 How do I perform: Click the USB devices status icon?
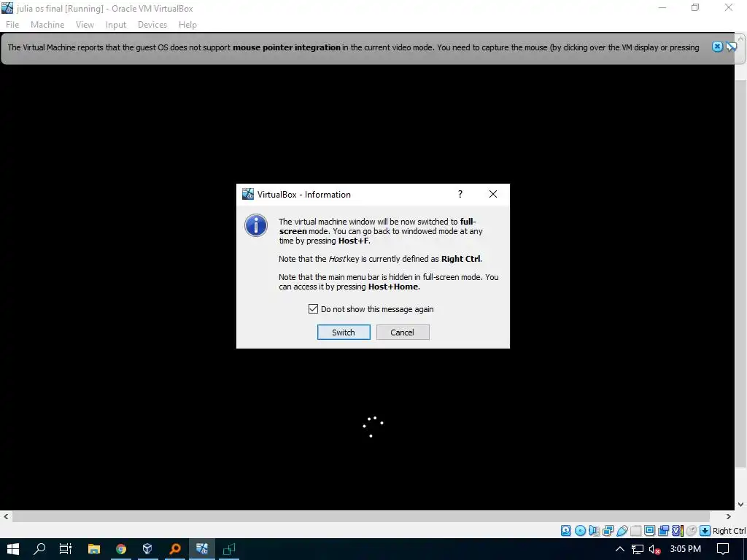pos(622,531)
